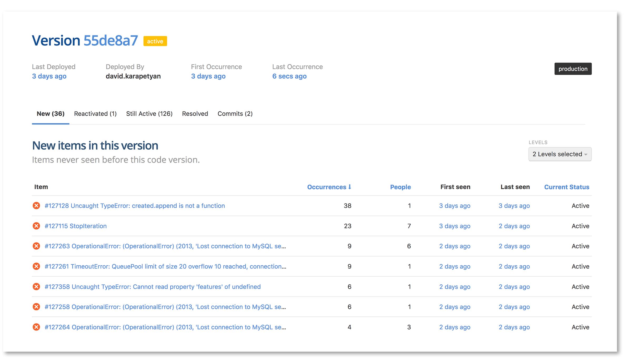Click error icon beside item #127358

36,287
